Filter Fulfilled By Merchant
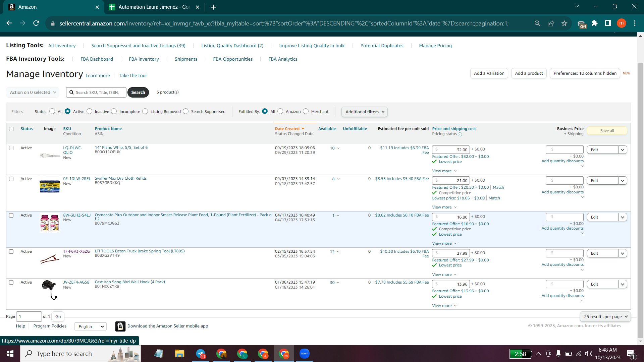 306,111
